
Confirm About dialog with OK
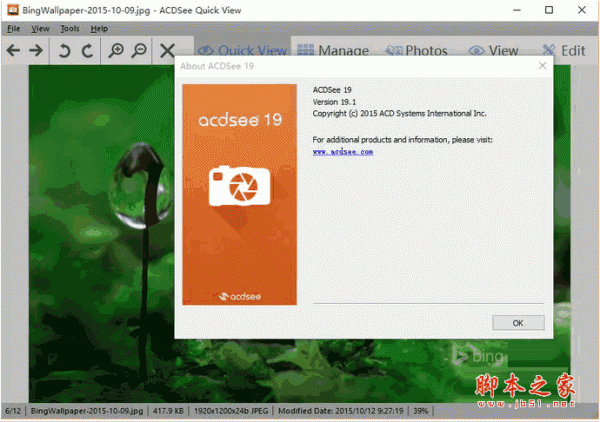click(518, 323)
